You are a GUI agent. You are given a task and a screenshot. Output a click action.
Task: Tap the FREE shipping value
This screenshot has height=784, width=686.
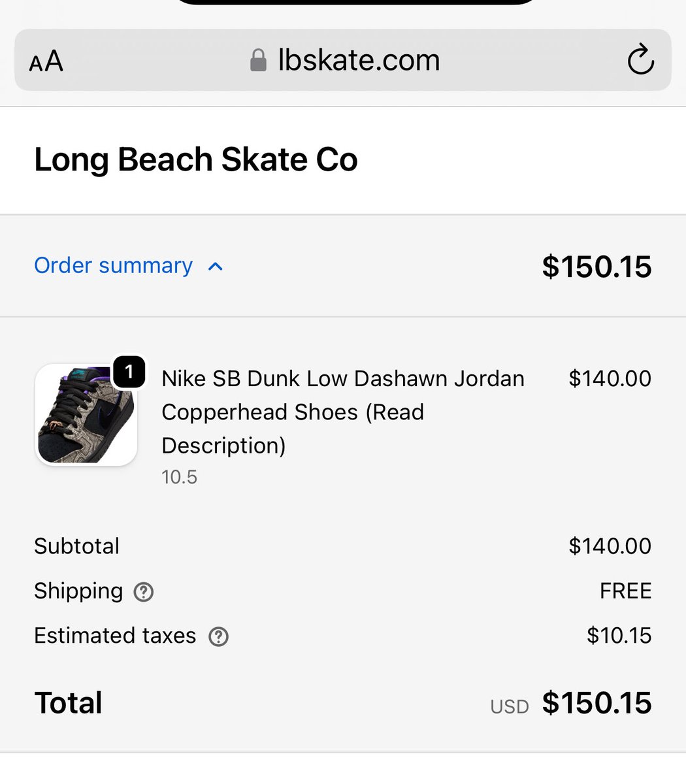(625, 591)
